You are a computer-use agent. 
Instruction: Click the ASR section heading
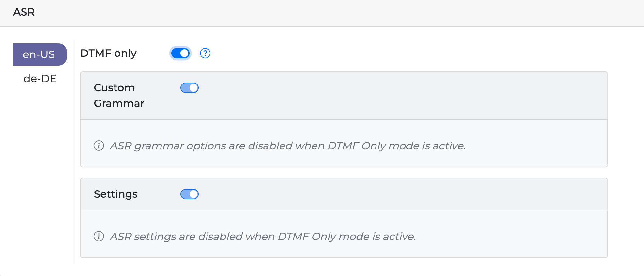click(24, 12)
